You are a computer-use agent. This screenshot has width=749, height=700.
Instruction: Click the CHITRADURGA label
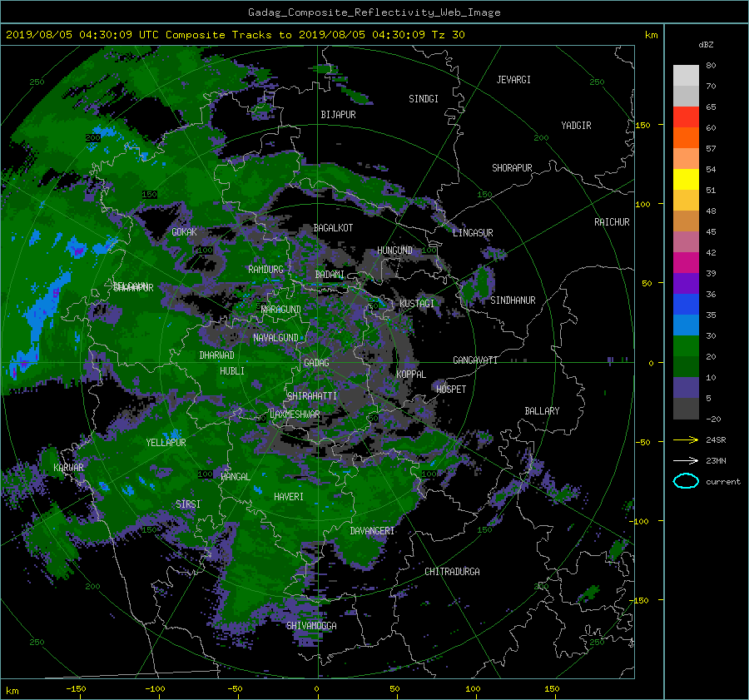pyautogui.click(x=453, y=572)
